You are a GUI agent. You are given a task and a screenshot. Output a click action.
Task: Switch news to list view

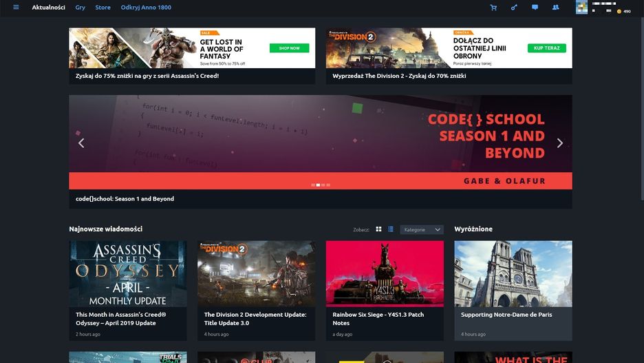coord(391,229)
